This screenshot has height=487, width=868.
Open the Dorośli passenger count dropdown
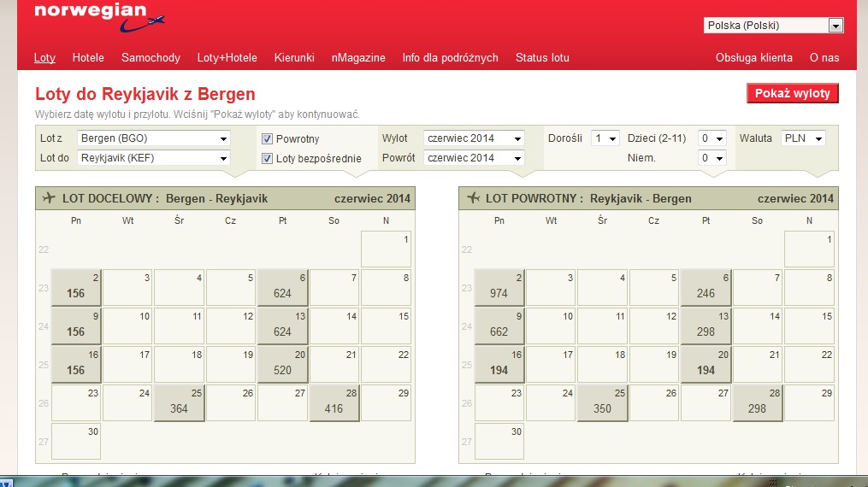[x=605, y=138]
